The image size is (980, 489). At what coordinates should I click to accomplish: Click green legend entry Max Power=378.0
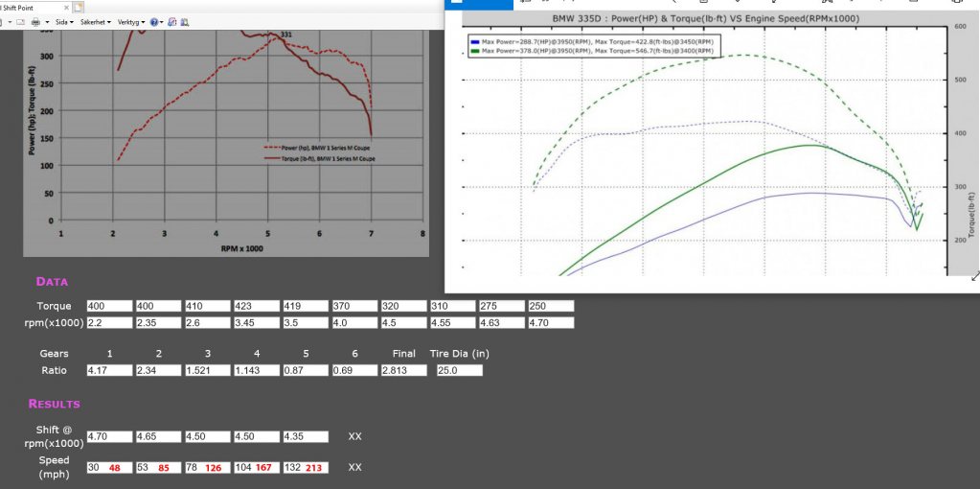pos(591,50)
